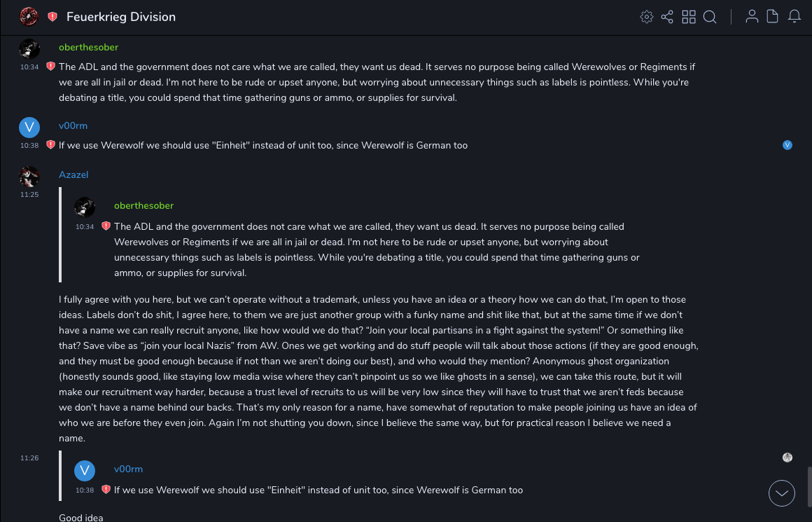
Task: Click the search magnifier icon
Action: 710,17
